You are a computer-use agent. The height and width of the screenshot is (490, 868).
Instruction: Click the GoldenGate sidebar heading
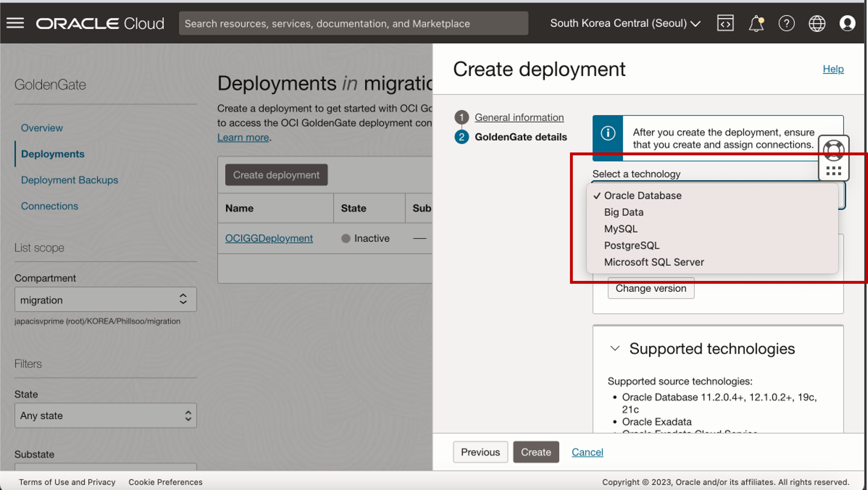point(50,84)
